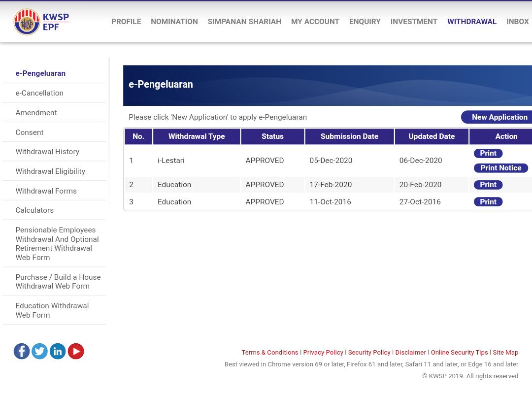Select the 20-Feb-2020 updated date
532x393 pixels.
[420, 185]
